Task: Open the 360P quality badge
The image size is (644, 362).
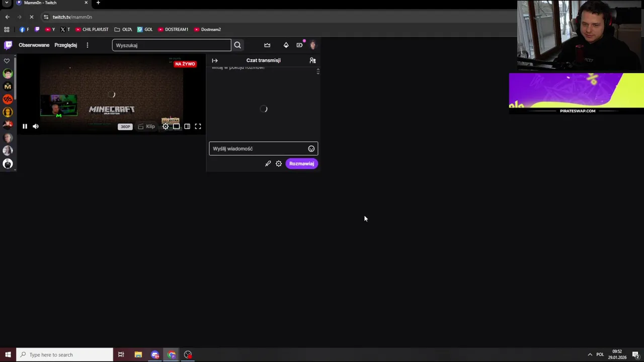Action: [x=125, y=127]
